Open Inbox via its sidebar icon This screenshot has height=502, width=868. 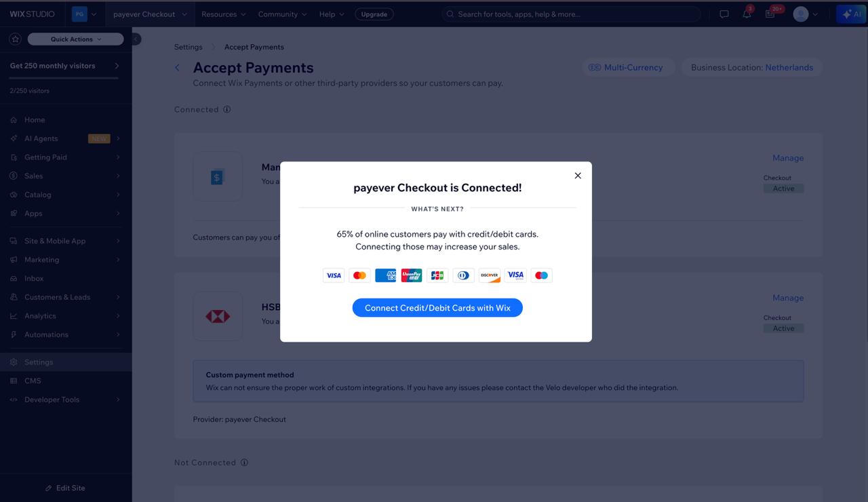coord(14,278)
